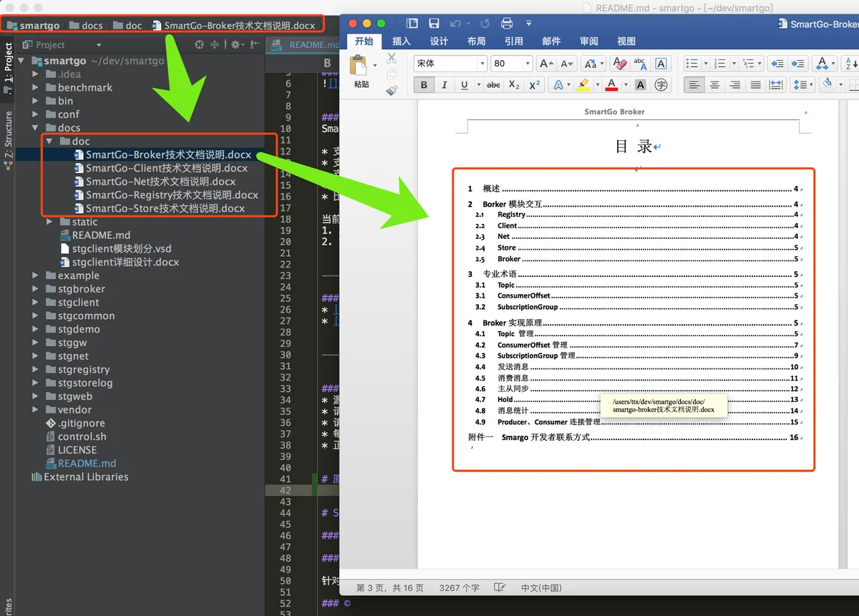Screen dimensions: 859x616
Task: Increase font size with the larger A icon
Action: pyautogui.click(x=546, y=64)
